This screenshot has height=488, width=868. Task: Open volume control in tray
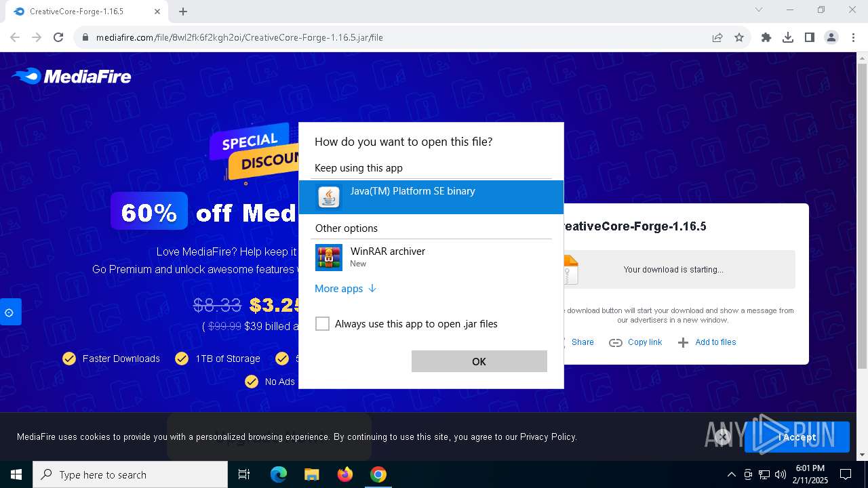(x=781, y=474)
